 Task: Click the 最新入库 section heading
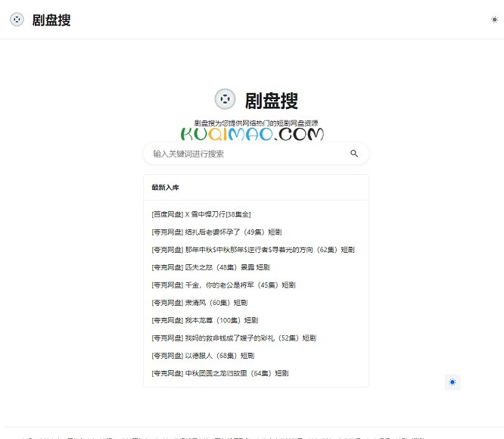click(165, 188)
